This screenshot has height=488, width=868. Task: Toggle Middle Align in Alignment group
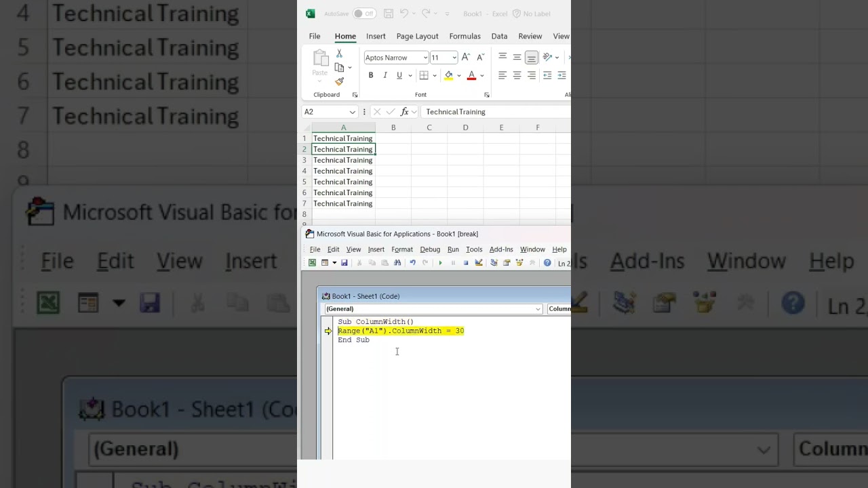coord(517,57)
